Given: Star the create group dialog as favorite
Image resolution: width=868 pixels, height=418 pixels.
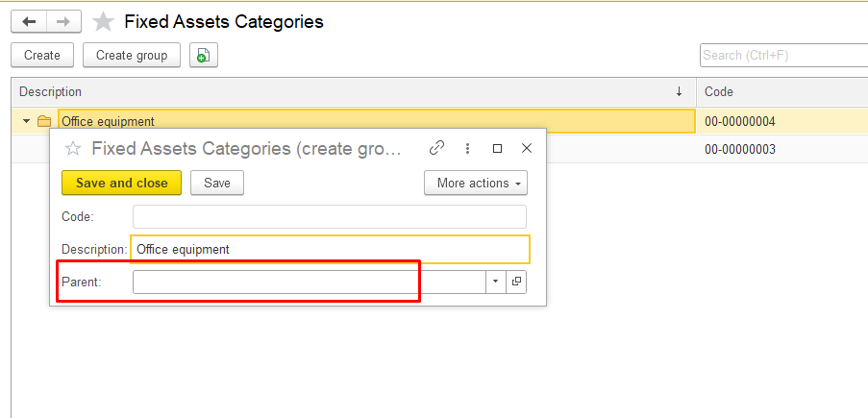Looking at the screenshot, I should pyautogui.click(x=72, y=148).
